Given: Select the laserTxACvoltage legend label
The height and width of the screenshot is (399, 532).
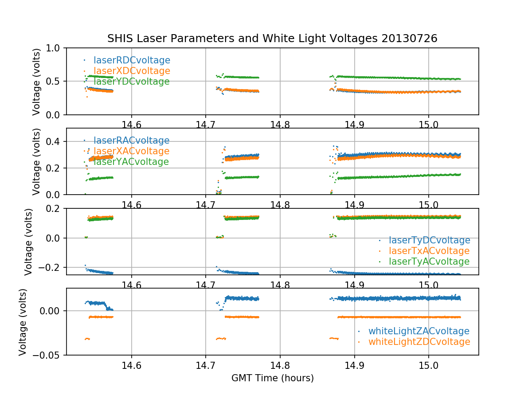Looking at the screenshot, I should 429,251.
